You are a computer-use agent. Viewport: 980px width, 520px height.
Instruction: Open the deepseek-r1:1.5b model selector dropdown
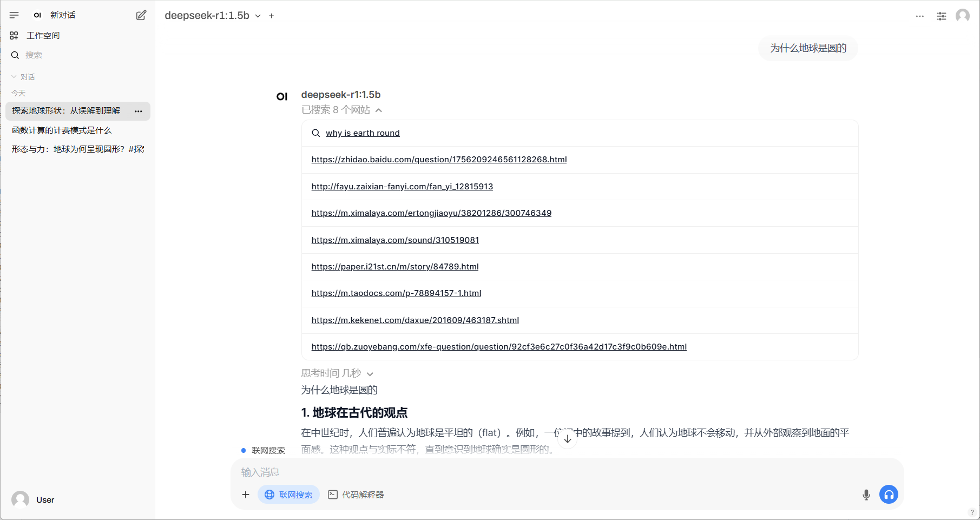[213, 16]
